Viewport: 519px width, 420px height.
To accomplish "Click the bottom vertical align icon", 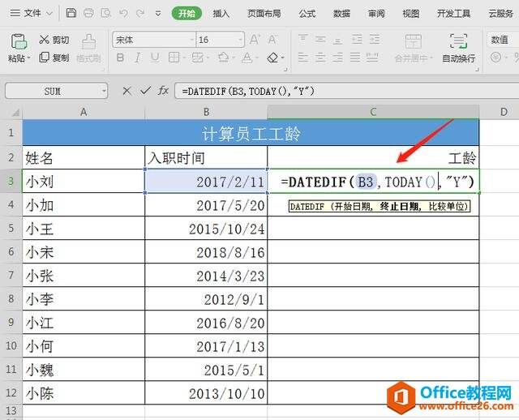I will click(x=337, y=39).
